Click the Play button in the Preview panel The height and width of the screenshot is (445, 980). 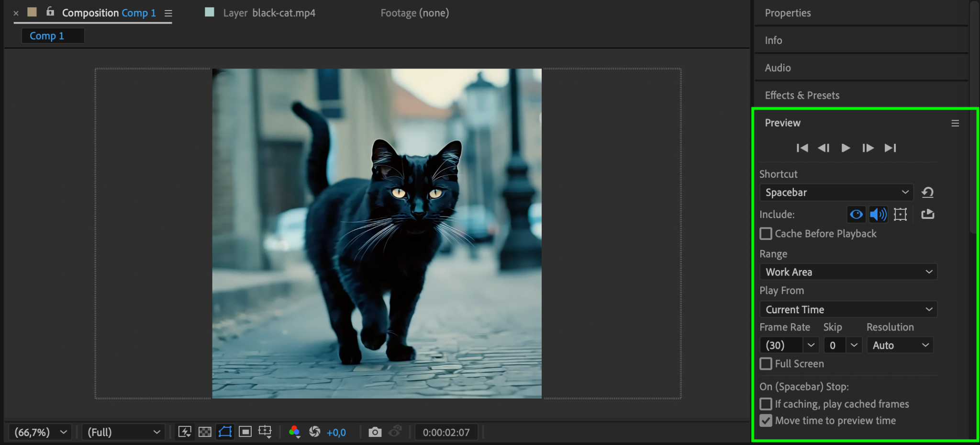846,148
